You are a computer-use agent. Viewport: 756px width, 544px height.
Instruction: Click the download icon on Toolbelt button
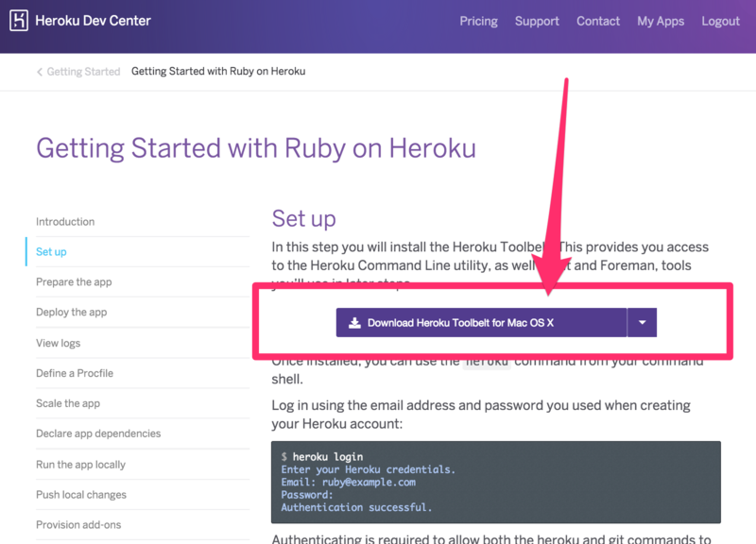pyautogui.click(x=355, y=323)
